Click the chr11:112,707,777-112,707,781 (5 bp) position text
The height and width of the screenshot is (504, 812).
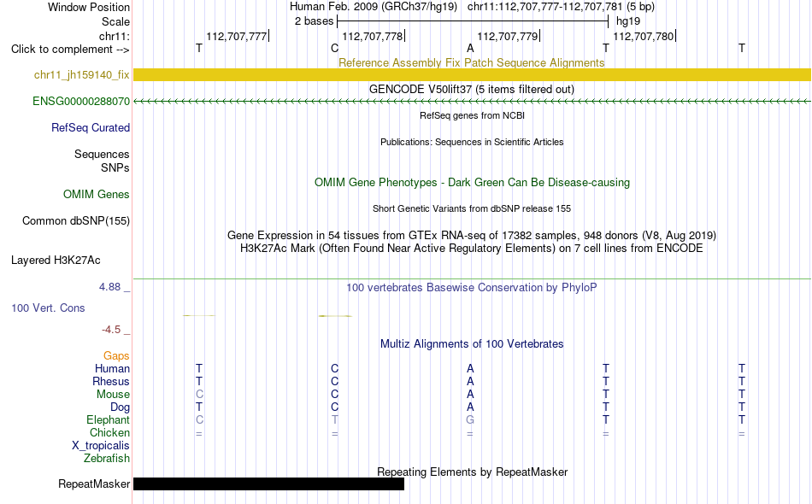561,7
